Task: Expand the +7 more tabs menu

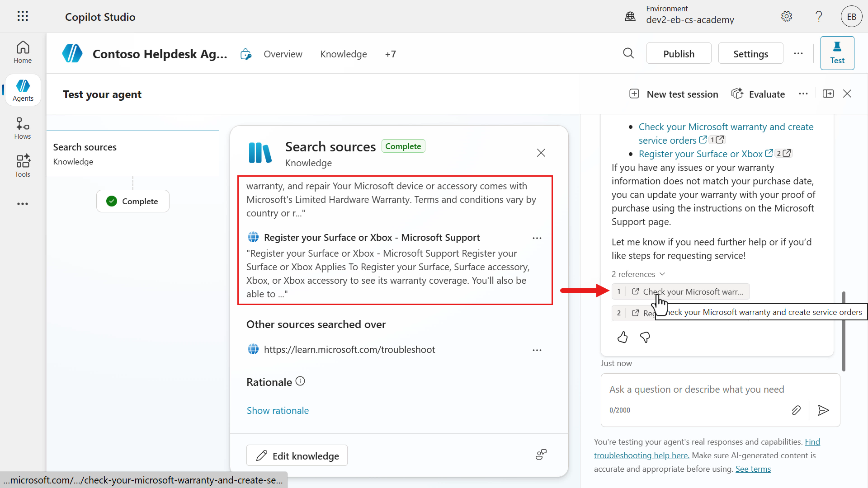Action: tap(391, 54)
